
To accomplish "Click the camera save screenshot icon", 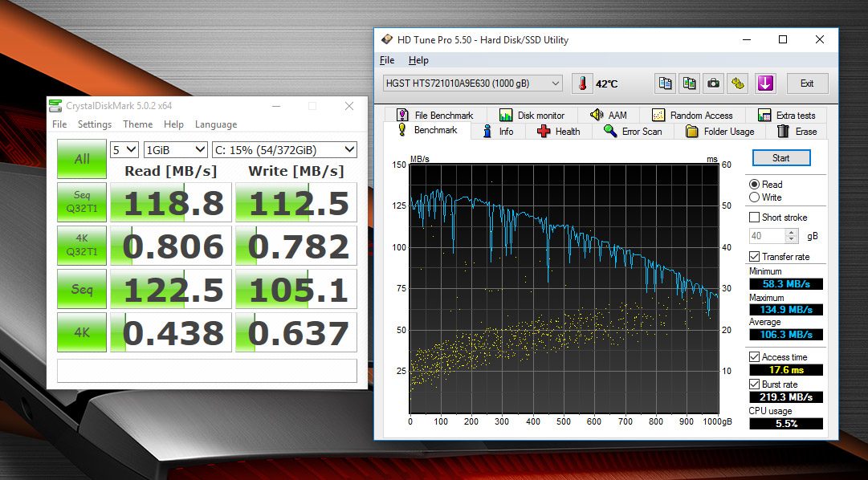I will [714, 83].
